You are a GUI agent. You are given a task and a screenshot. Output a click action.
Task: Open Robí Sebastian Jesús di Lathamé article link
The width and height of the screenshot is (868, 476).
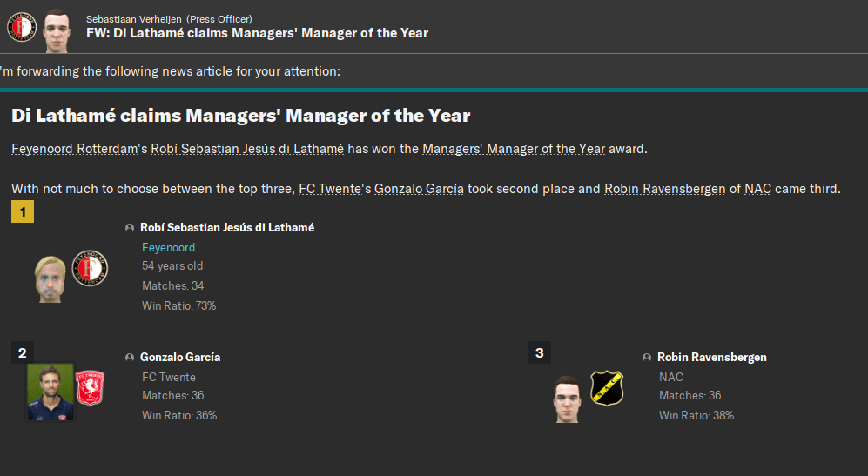click(247, 149)
